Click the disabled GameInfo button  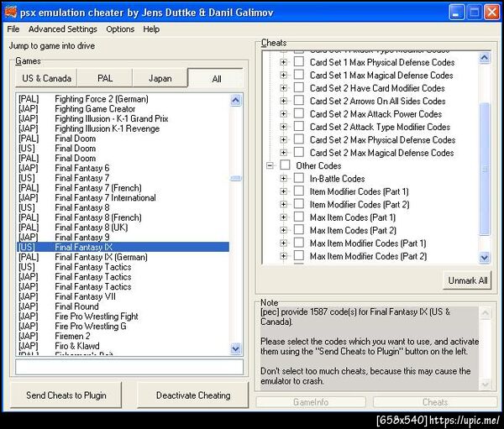point(311,402)
